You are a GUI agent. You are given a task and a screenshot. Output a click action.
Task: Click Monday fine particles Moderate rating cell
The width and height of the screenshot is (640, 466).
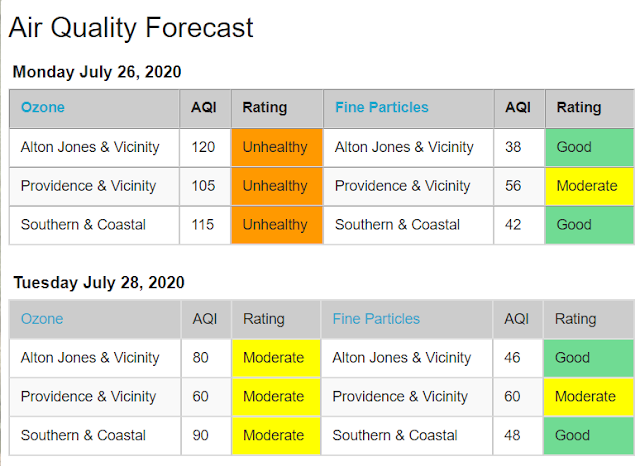click(589, 186)
